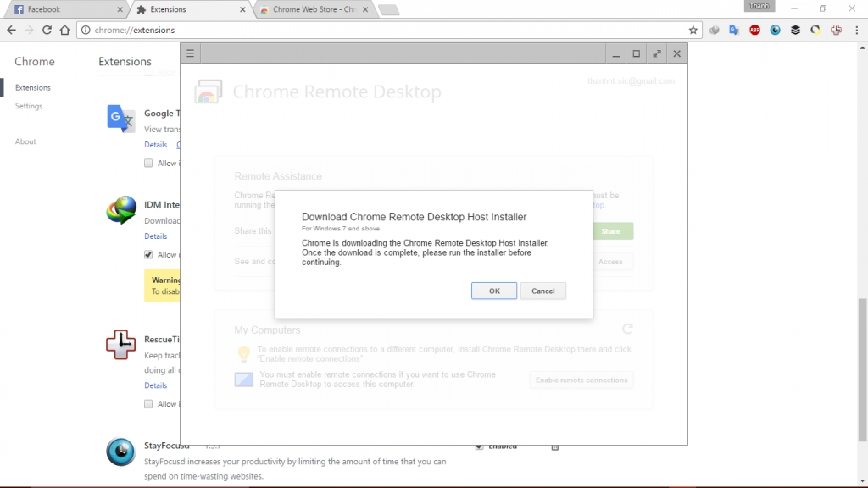Image resolution: width=868 pixels, height=488 pixels.
Task: Click the crescent circle extension icon
Action: [815, 30]
